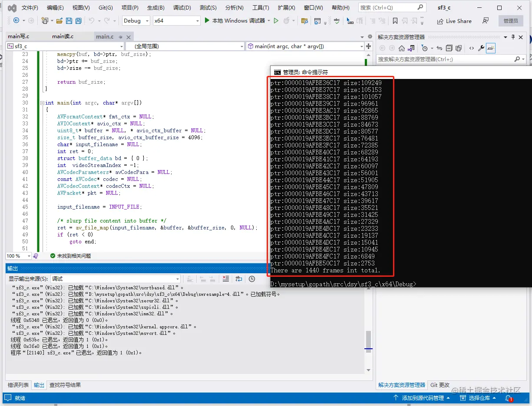This screenshot has width=532, height=406.
Task: Switch to the main写.c tab
Action: [x=19, y=36]
